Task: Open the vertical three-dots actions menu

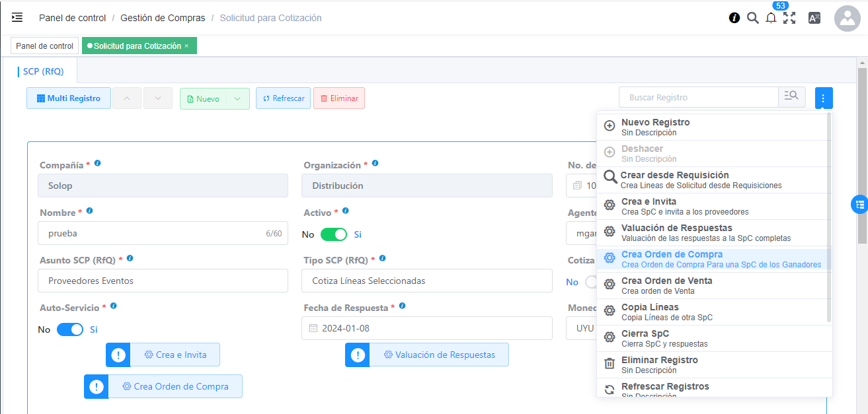Action: (823, 98)
